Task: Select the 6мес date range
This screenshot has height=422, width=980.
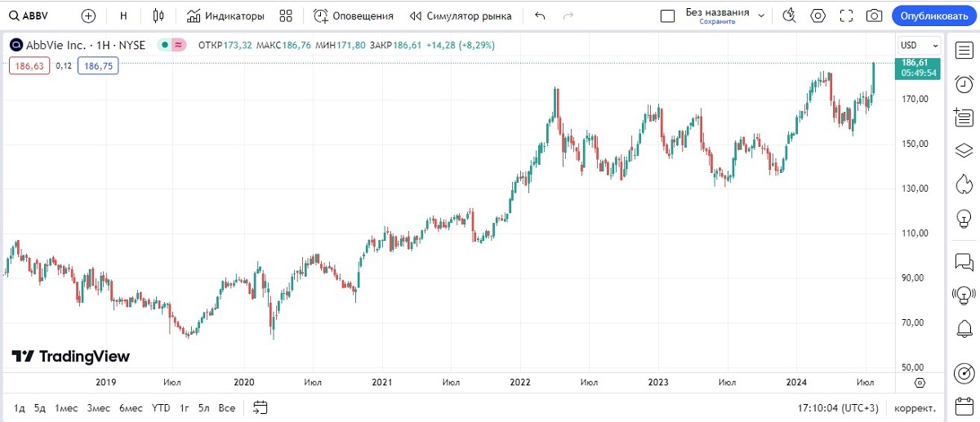Action: (131, 406)
